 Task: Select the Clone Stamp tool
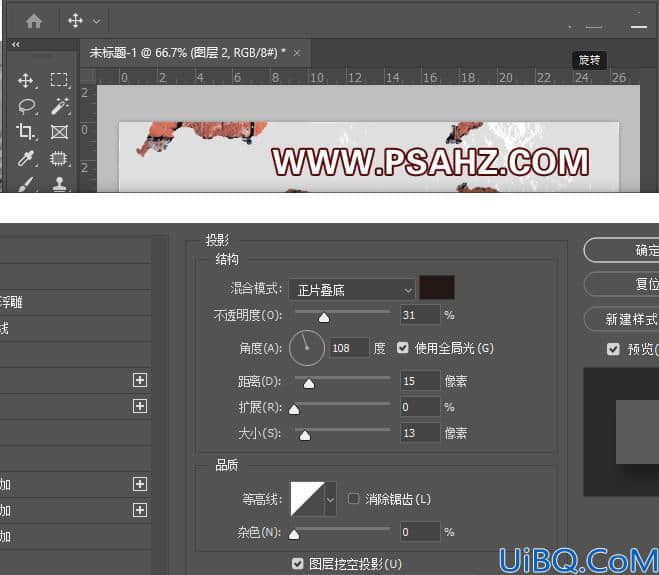[59, 184]
